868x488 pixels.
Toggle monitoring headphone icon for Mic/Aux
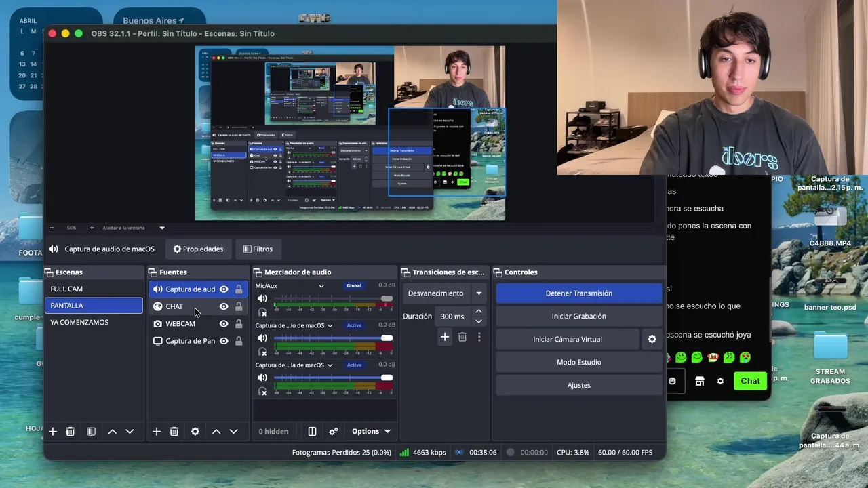coord(262,312)
